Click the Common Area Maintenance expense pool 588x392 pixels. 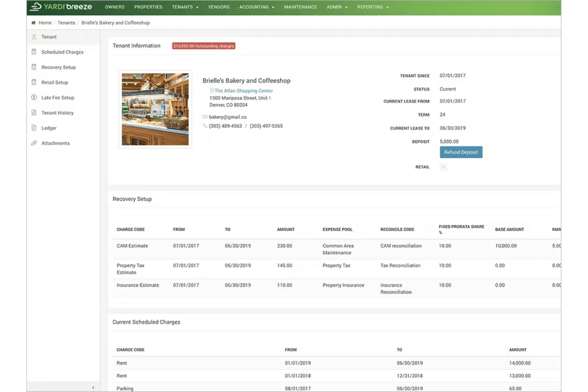click(x=338, y=249)
